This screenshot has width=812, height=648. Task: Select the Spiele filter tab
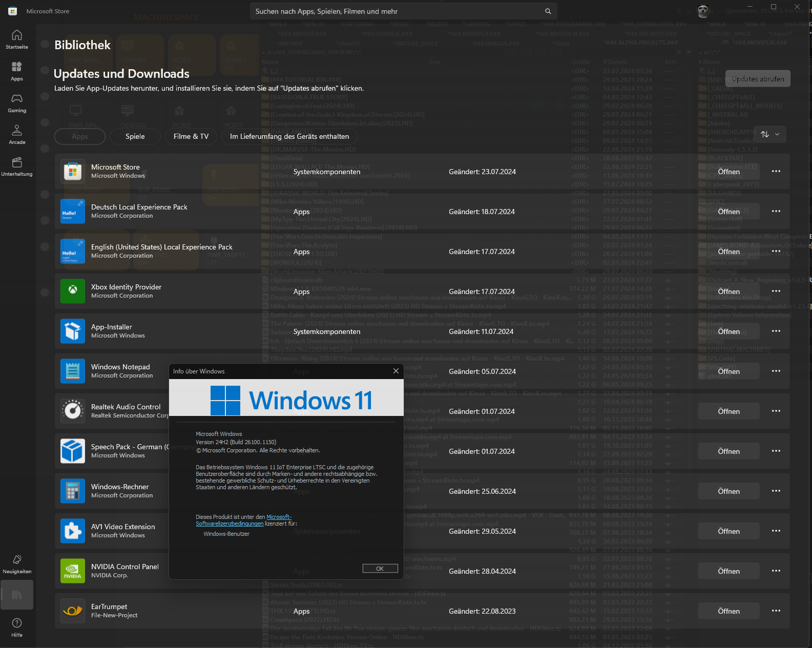(135, 136)
